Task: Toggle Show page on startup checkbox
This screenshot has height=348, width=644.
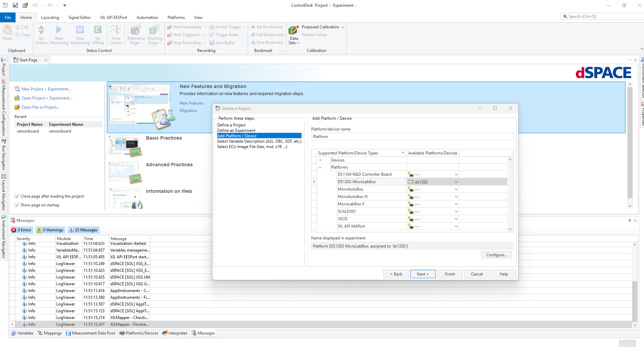Action: tap(17, 205)
